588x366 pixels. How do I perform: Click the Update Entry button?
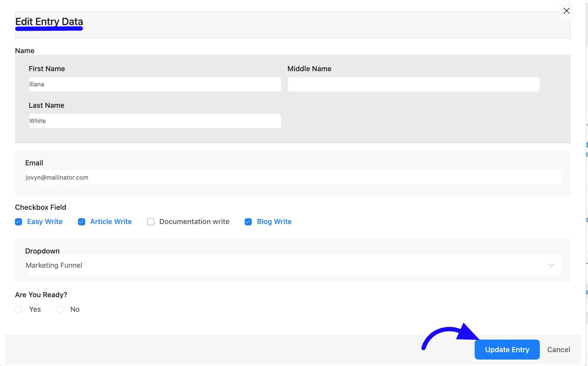[507, 349]
